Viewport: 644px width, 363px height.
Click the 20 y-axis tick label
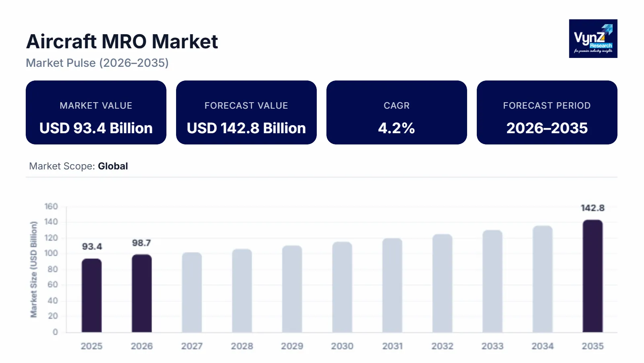click(53, 316)
